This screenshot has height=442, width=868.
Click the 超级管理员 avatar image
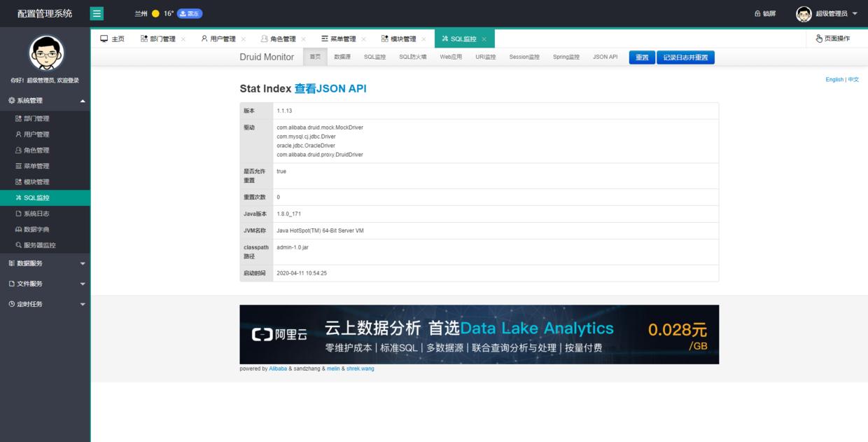pos(804,12)
